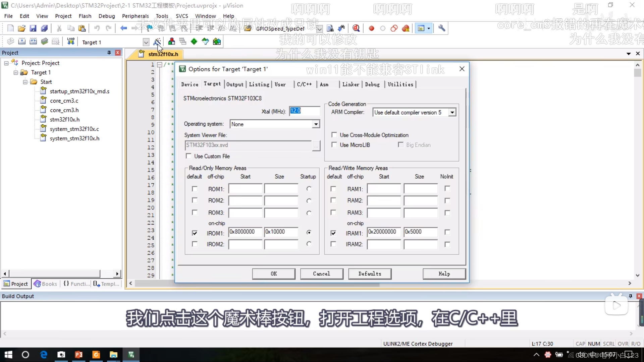Click the Options for Target magic wand icon
This screenshot has height=362, width=644.
(157, 42)
